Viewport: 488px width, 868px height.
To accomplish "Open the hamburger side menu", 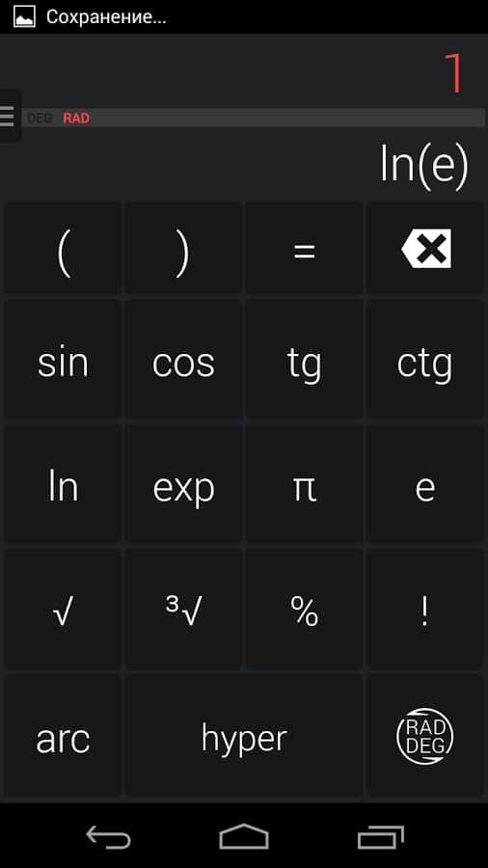I will [8, 116].
